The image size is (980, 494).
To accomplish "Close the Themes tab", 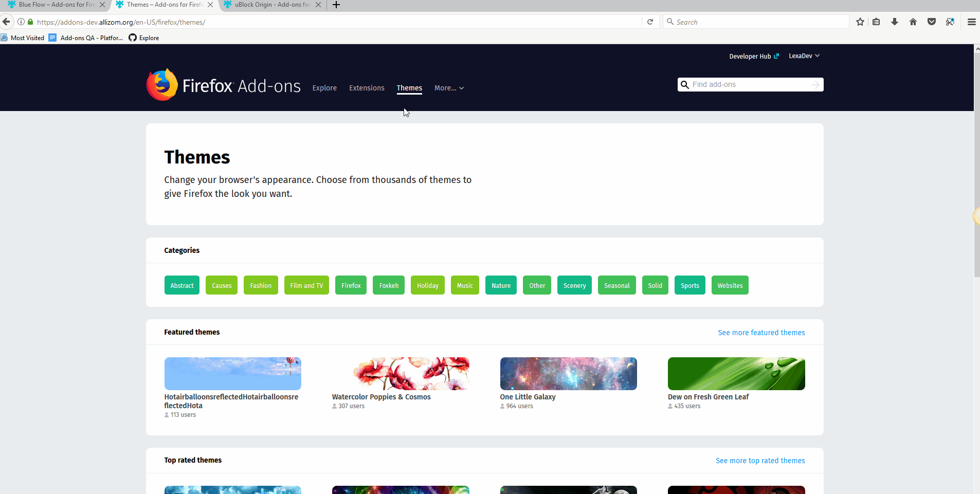I will tap(210, 5).
